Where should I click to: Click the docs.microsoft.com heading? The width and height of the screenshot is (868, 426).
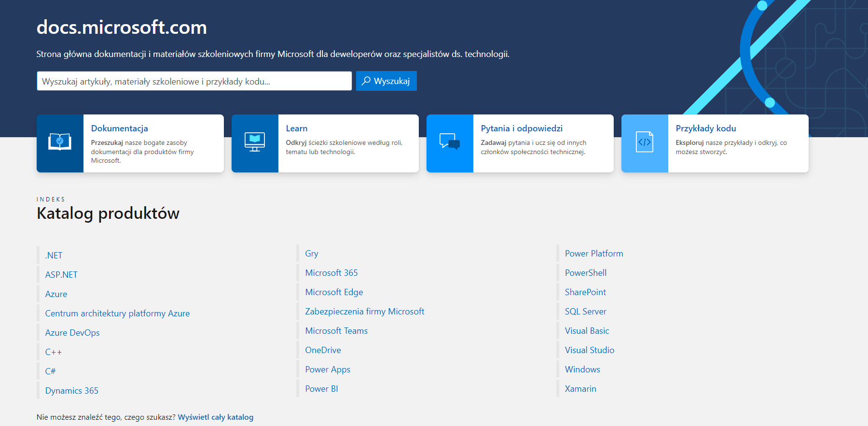pos(122,28)
